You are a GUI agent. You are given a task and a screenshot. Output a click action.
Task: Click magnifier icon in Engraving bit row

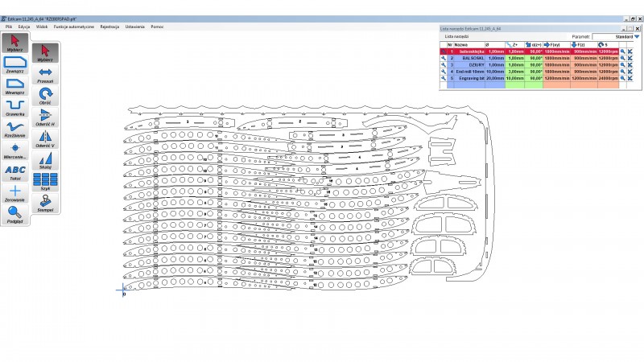tap(622, 78)
